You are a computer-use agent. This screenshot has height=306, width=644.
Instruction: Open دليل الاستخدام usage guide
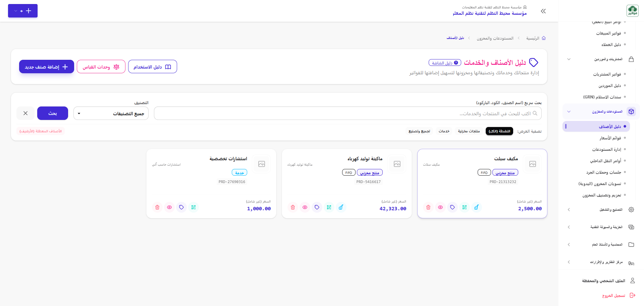tap(153, 67)
